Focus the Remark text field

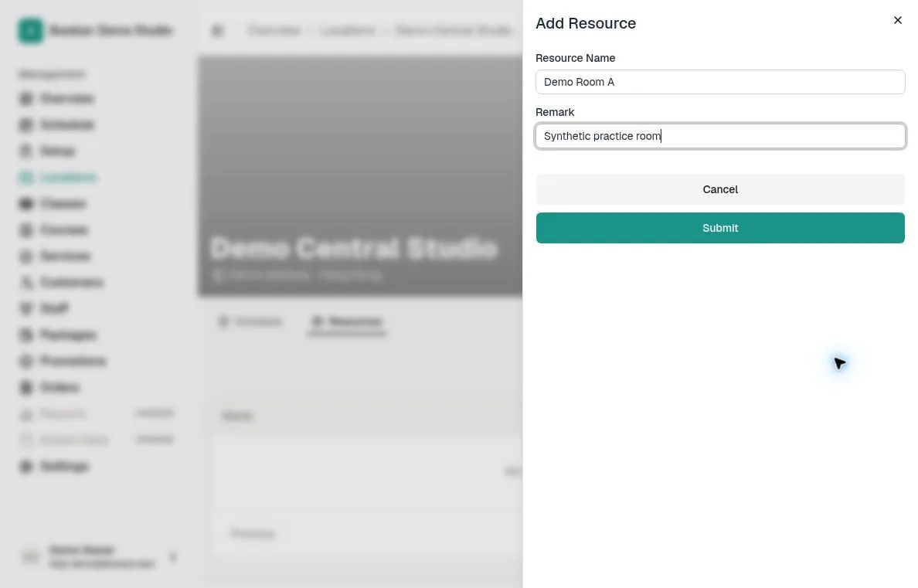[x=720, y=136]
